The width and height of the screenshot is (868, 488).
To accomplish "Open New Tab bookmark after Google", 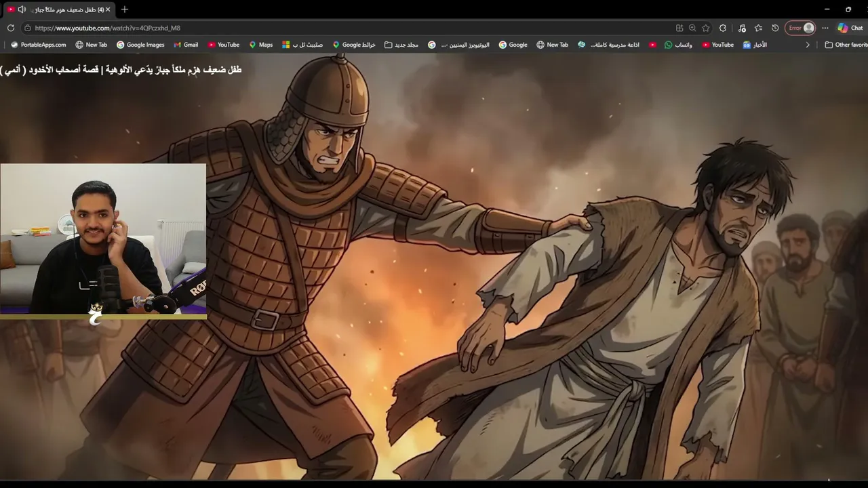I will pos(553,45).
